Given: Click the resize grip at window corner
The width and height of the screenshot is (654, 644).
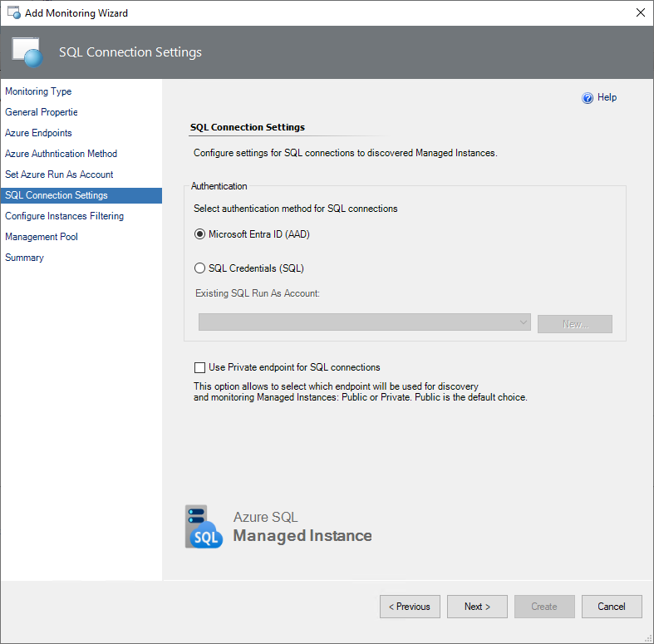Looking at the screenshot, I should 648,638.
